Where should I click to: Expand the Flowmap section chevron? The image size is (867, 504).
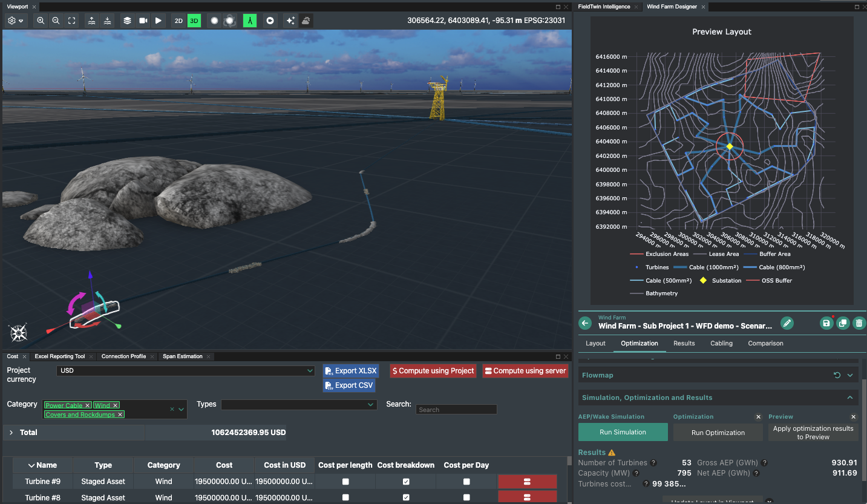[850, 375]
